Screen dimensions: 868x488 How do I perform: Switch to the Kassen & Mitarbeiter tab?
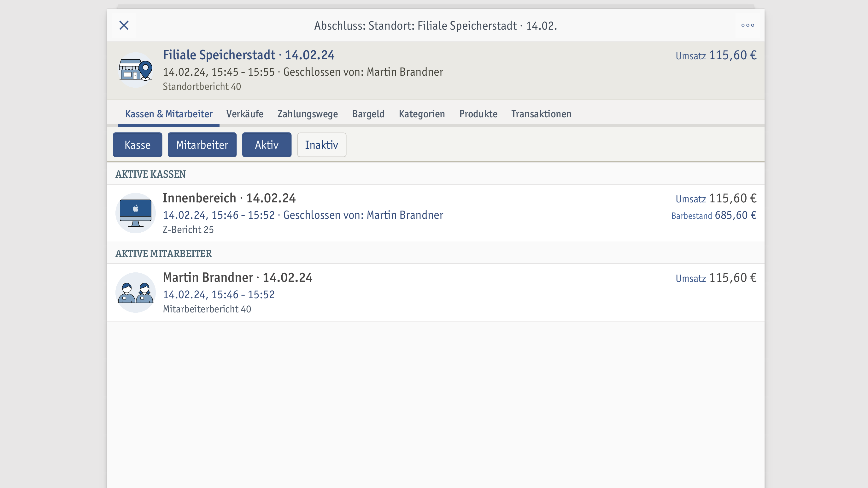pos(169,114)
